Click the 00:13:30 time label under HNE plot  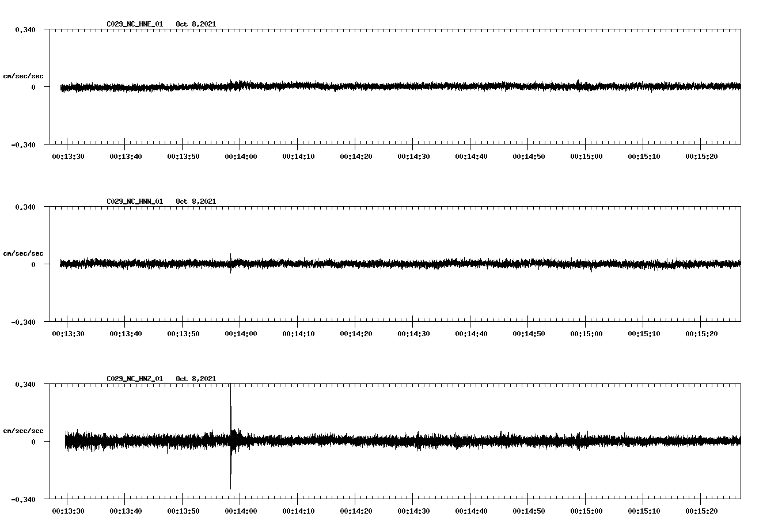point(68,157)
